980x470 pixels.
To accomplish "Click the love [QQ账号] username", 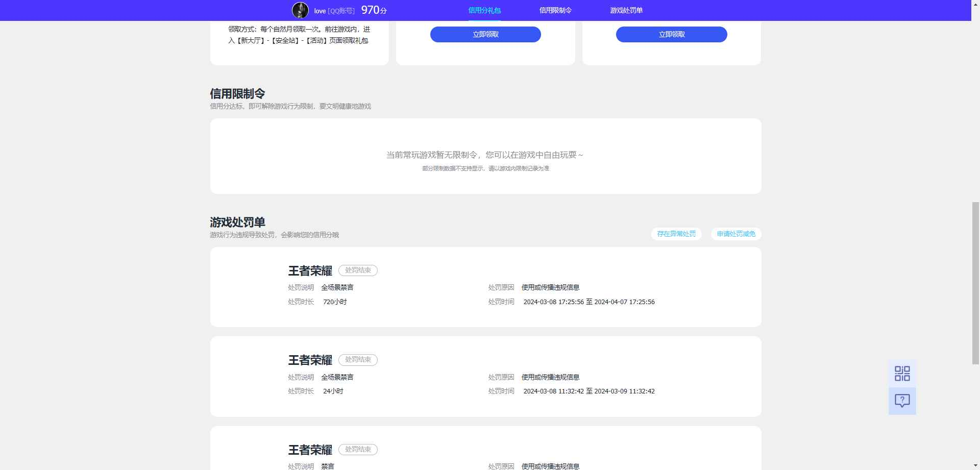I will tap(334, 11).
